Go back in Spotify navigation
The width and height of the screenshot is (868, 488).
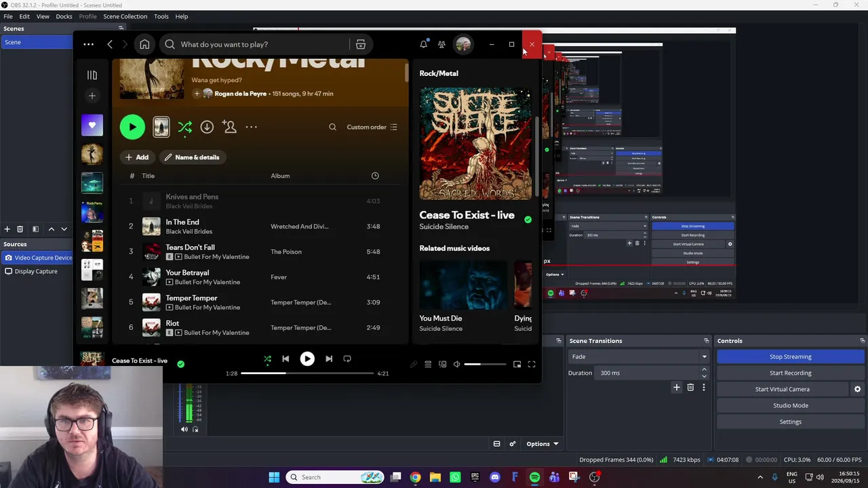click(110, 44)
